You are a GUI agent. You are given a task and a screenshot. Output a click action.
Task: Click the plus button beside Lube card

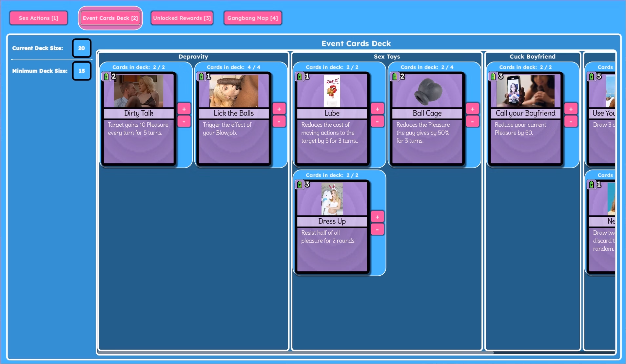[x=377, y=109]
